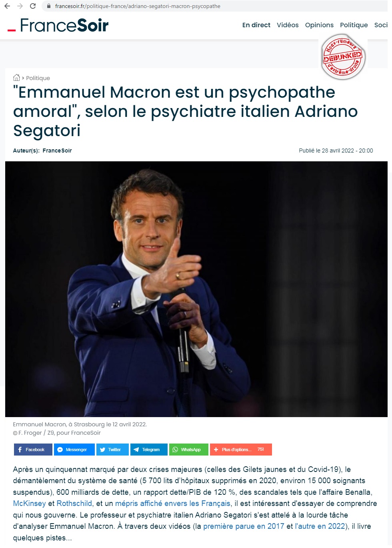Share article via Telegram

click(149, 450)
